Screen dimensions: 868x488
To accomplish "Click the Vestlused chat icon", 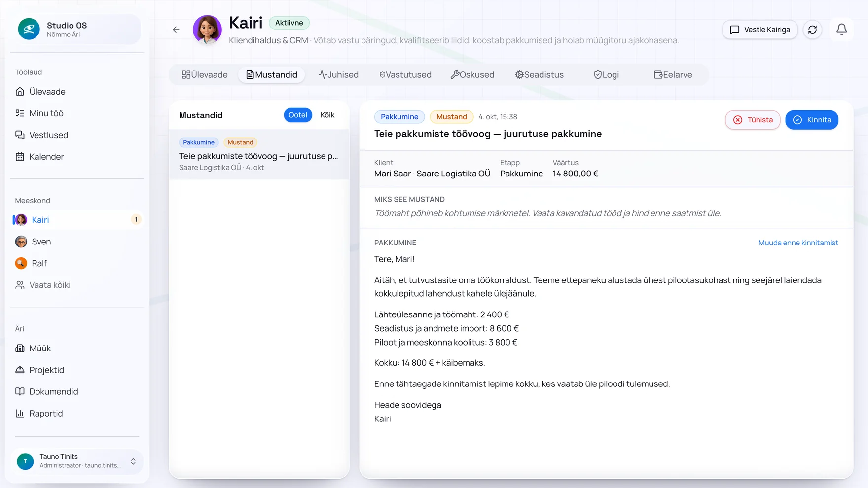I will coord(20,135).
